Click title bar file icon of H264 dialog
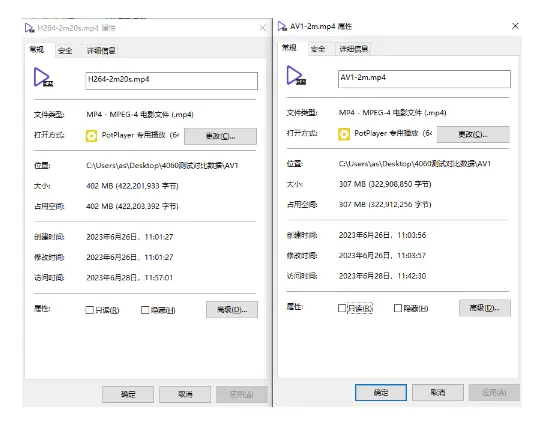 coord(30,28)
